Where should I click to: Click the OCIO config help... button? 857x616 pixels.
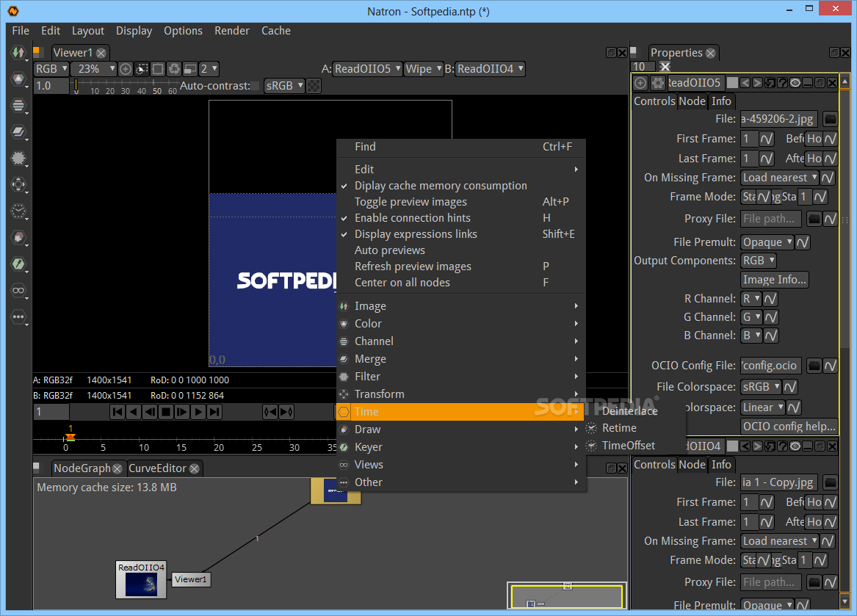[x=789, y=427]
